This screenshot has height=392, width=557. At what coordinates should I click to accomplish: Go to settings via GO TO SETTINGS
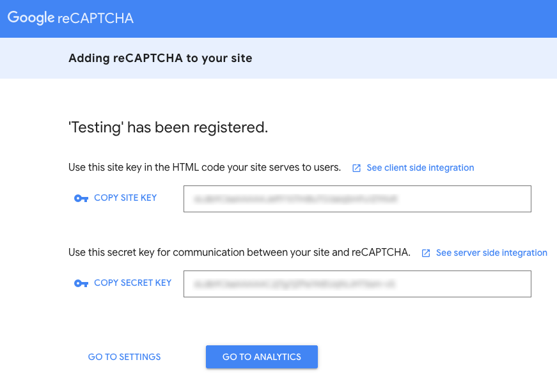coord(124,357)
